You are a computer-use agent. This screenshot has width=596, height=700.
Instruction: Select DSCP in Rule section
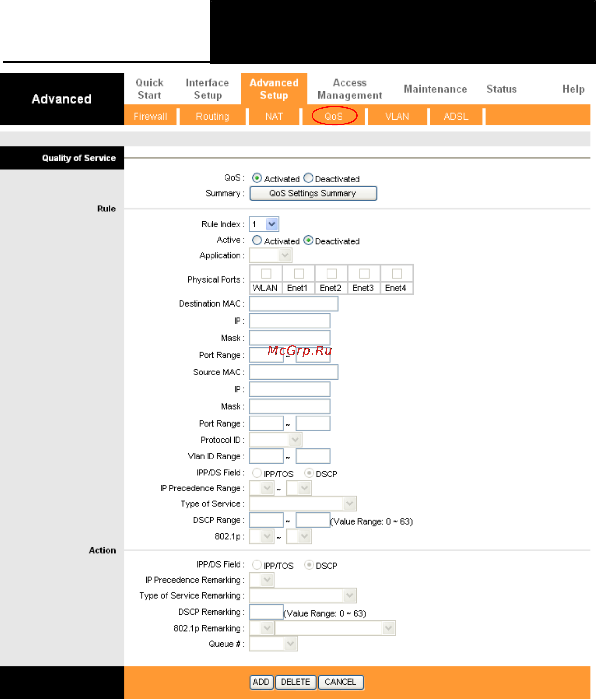click(x=309, y=473)
